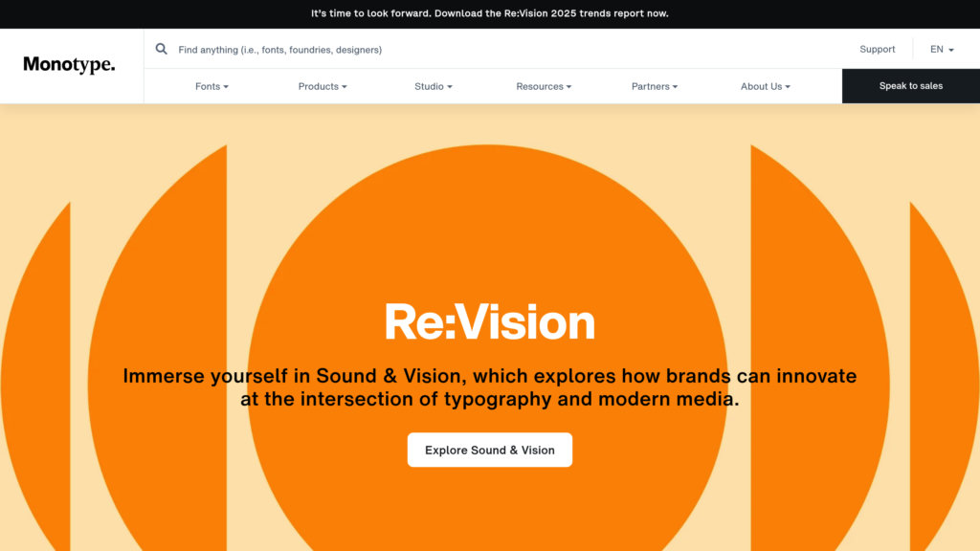Expand the Fonts dropdown menu
Viewport: 980px width, 551px height.
click(212, 86)
